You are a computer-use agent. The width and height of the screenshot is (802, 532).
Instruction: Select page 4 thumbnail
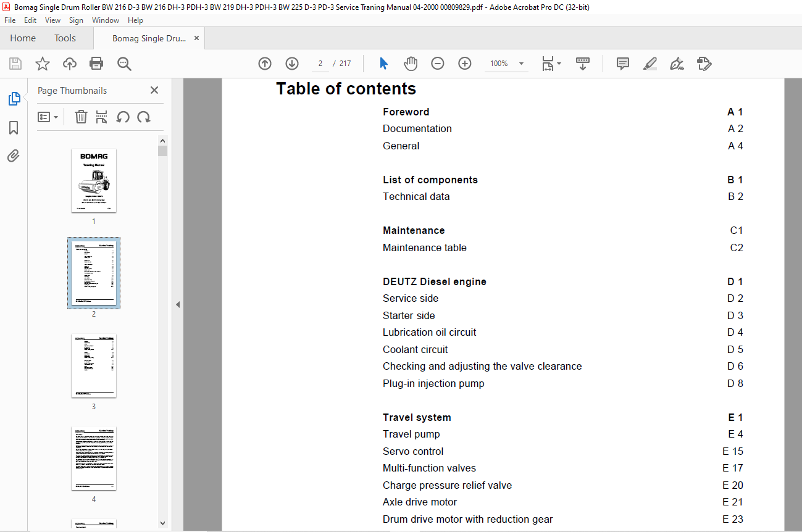click(x=94, y=459)
